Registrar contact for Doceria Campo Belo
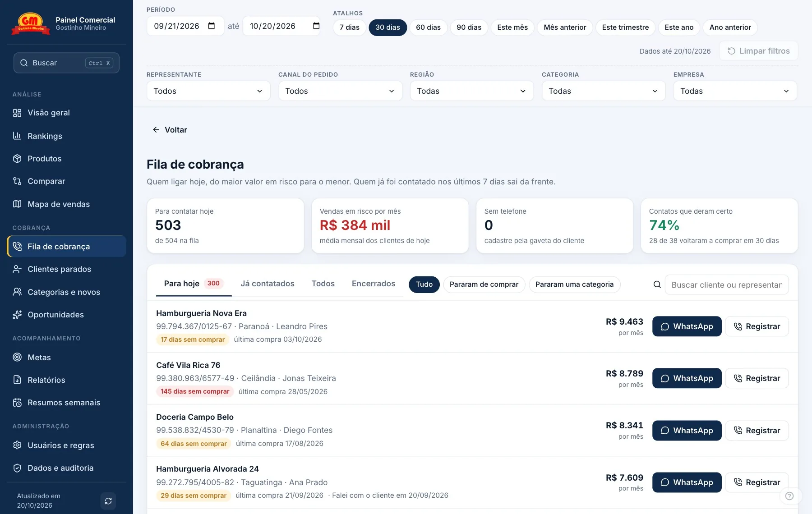Screen dimensions: 812x514 coord(757,431)
